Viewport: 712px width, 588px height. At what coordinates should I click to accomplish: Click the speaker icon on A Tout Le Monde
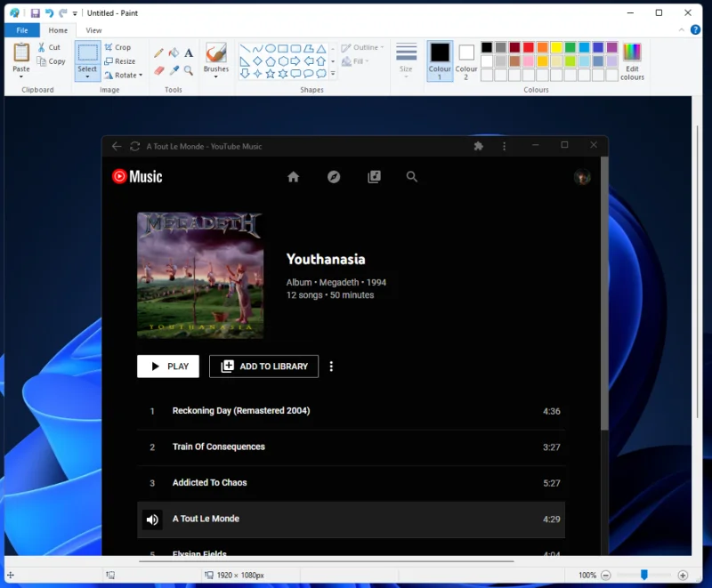tap(152, 519)
